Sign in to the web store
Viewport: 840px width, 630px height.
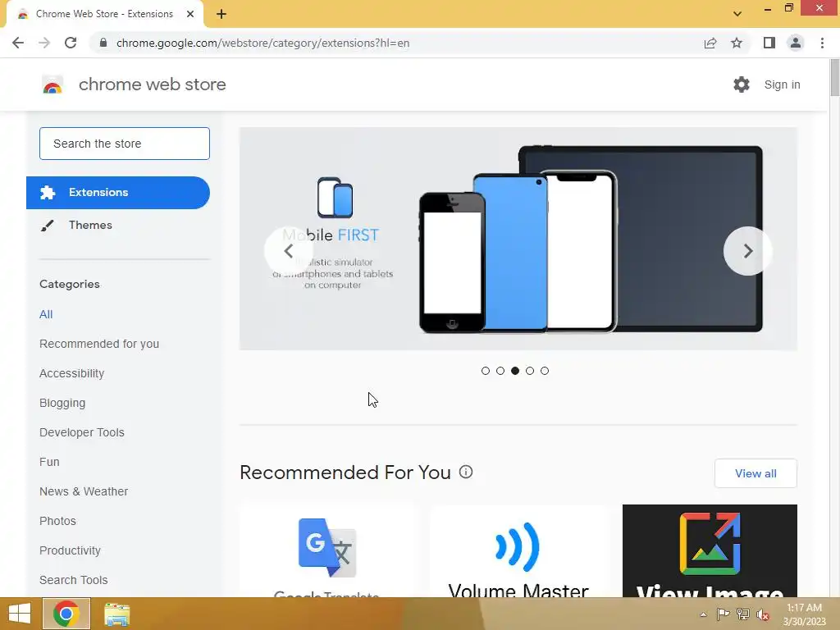[x=782, y=84]
